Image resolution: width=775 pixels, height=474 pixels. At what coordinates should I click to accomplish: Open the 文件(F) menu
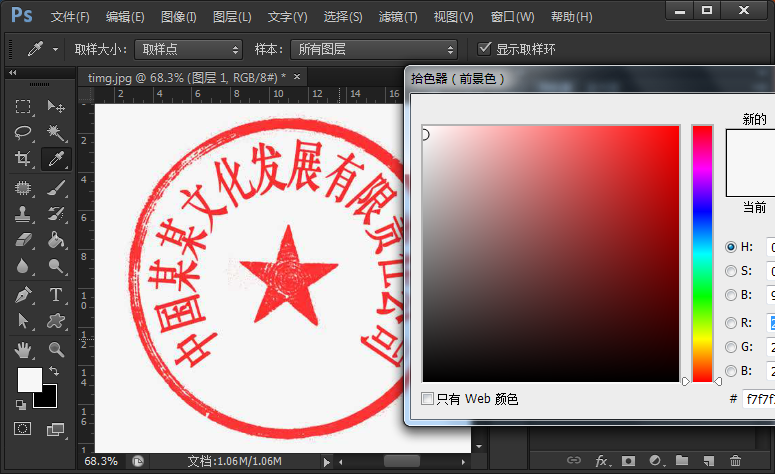coord(70,17)
